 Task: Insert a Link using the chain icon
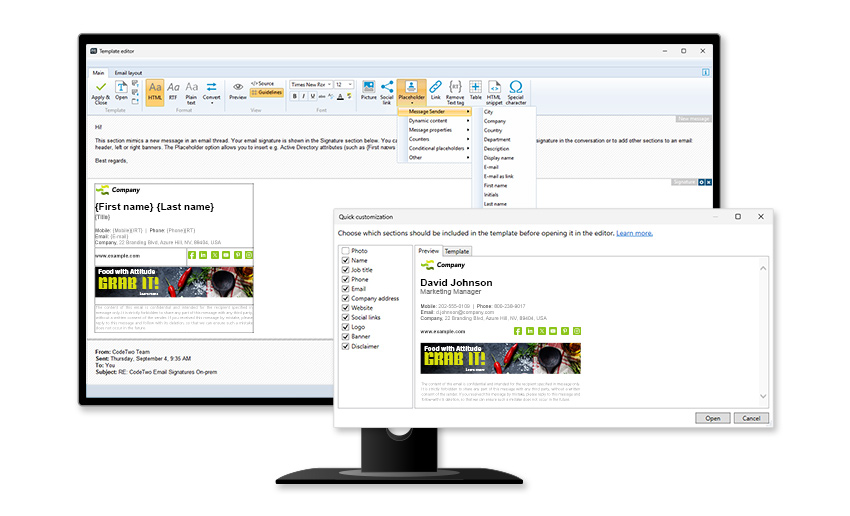click(435, 88)
